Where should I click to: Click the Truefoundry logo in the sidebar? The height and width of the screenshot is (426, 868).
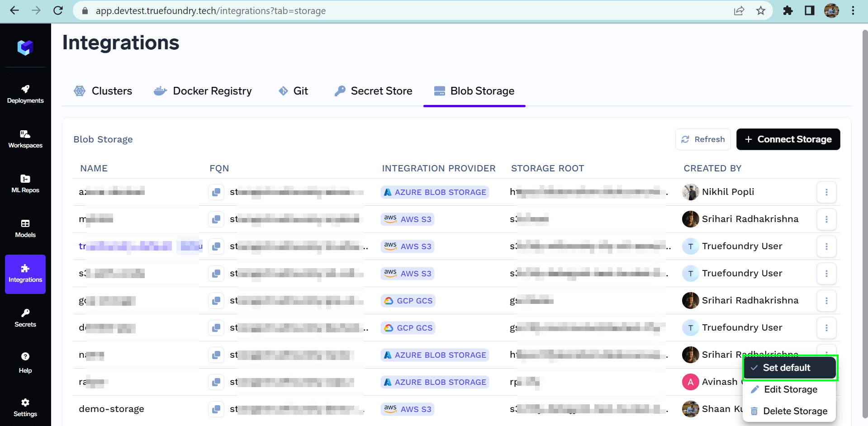(25, 47)
